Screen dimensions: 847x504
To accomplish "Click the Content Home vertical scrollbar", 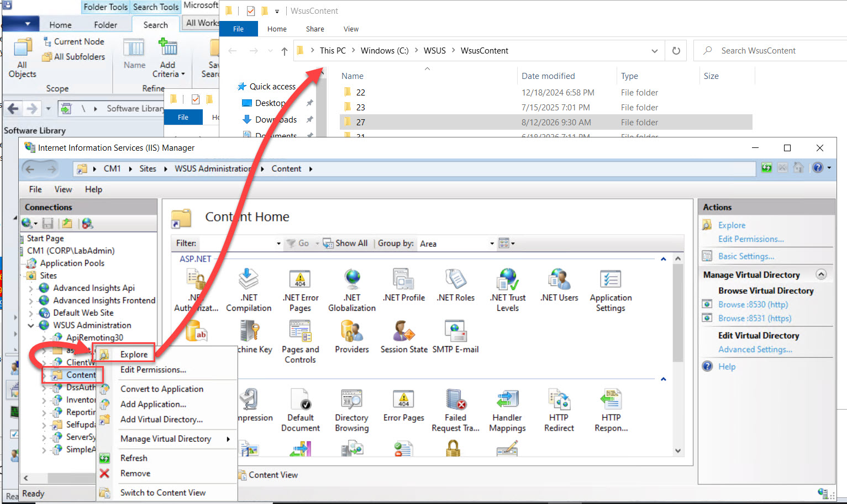I will tap(678, 312).
